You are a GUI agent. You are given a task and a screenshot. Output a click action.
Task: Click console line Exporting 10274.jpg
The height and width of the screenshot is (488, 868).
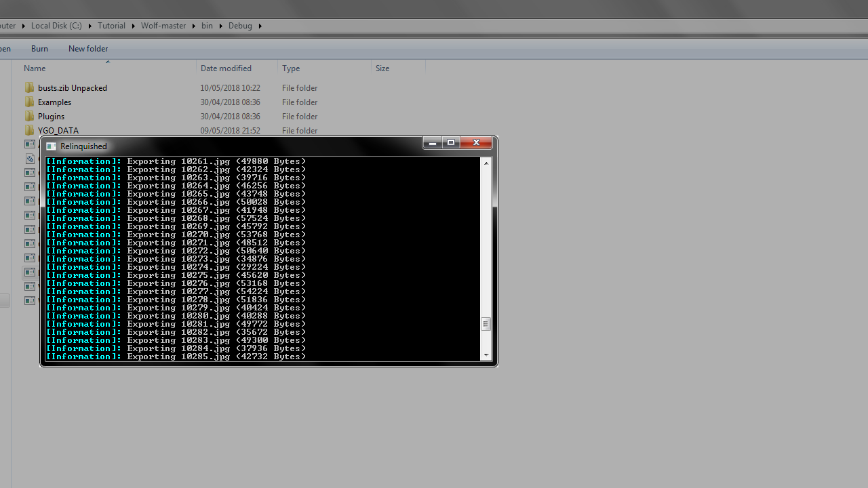(176, 267)
